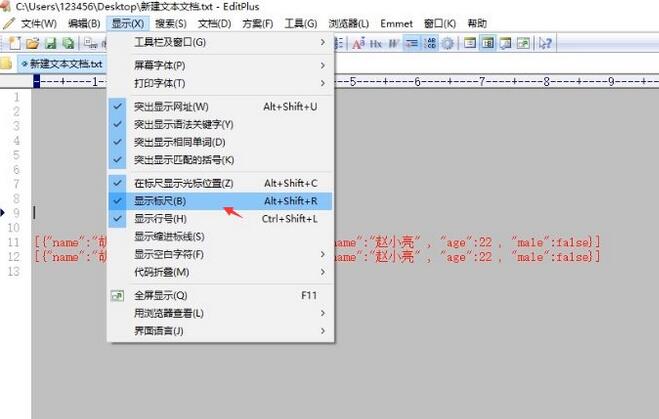
Task: Toggle 突出显示匹配的括号(K) option
Action: (221, 160)
